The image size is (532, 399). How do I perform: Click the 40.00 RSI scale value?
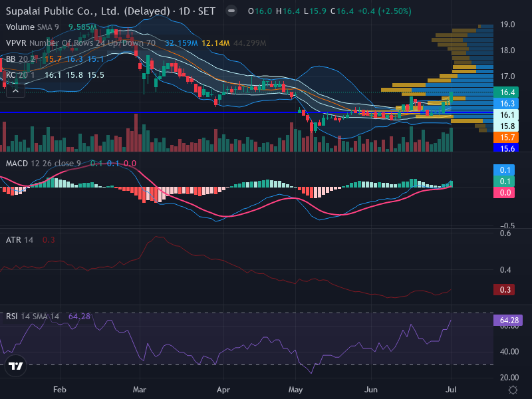[509, 352]
